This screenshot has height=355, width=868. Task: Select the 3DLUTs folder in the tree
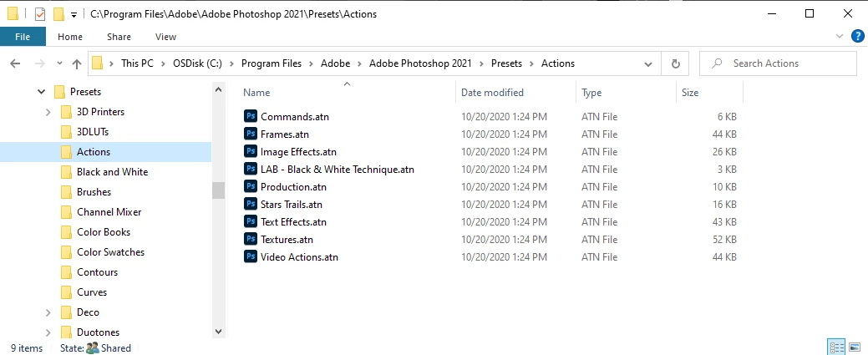93,132
